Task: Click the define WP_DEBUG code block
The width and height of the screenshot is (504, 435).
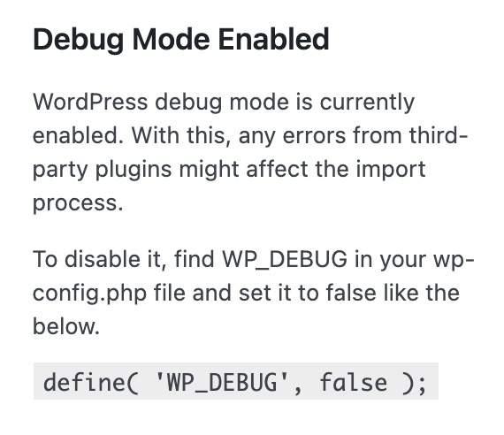Action: (x=236, y=381)
